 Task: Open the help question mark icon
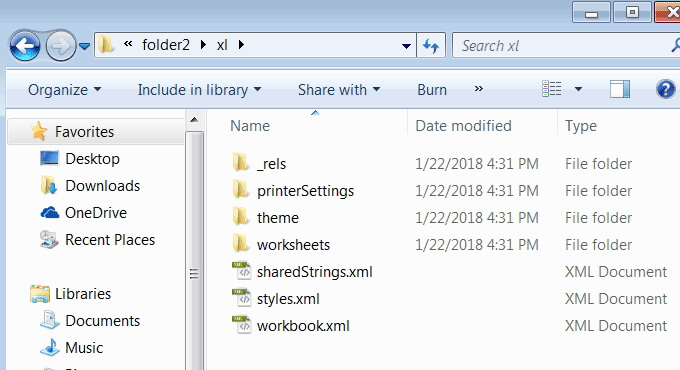[665, 89]
